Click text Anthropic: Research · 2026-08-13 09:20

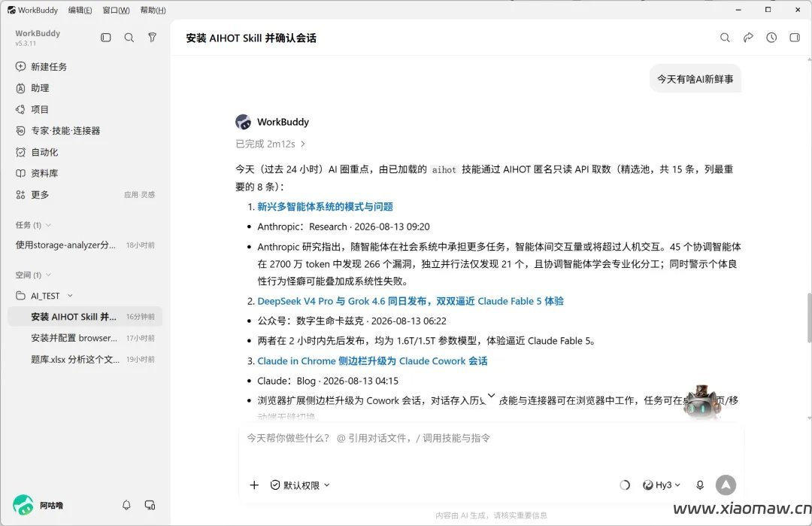(344, 227)
